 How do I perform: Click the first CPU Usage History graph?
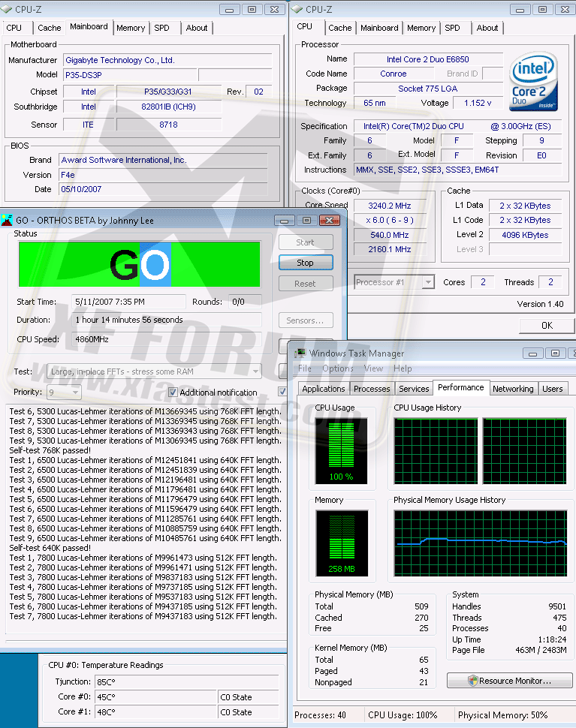tap(436, 451)
